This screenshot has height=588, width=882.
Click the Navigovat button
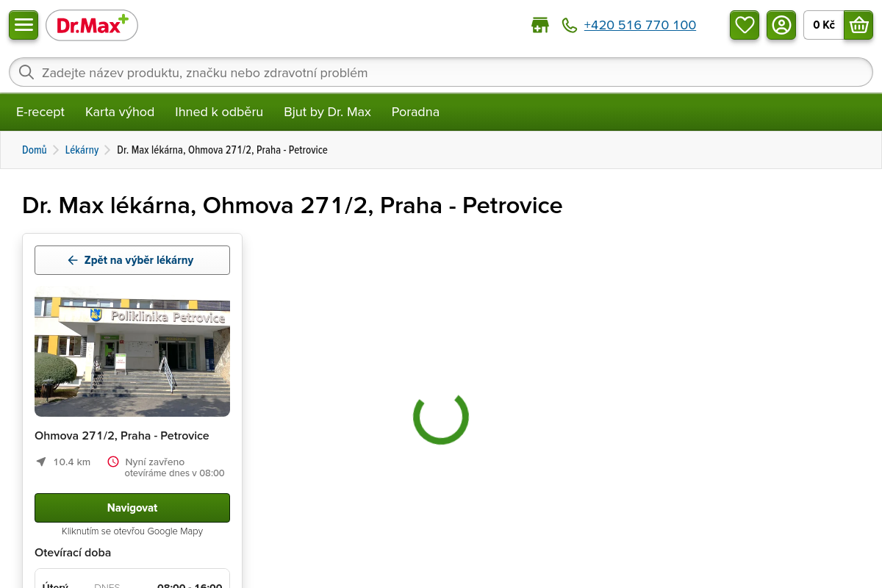(x=132, y=508)
